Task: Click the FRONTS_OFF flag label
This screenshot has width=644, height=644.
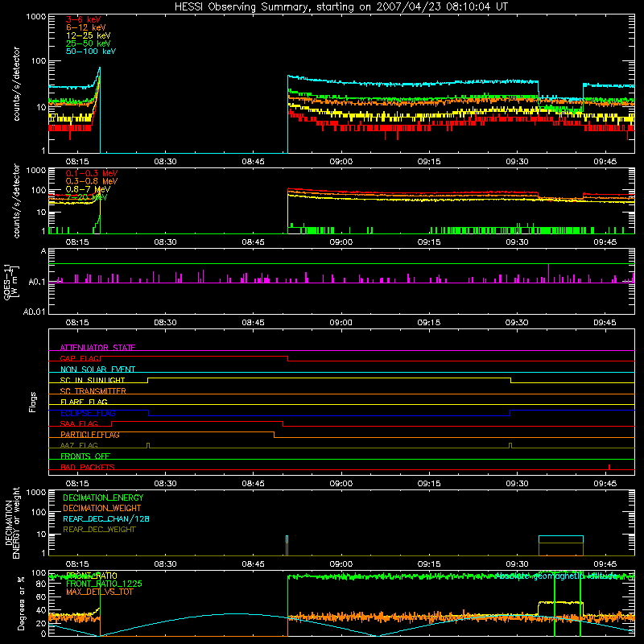Action: 85,456
